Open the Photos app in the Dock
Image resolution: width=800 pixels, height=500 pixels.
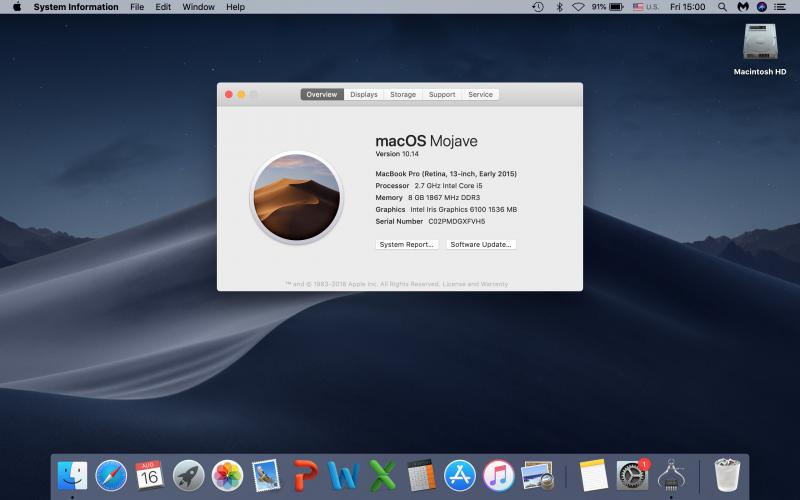coord(227,476)
